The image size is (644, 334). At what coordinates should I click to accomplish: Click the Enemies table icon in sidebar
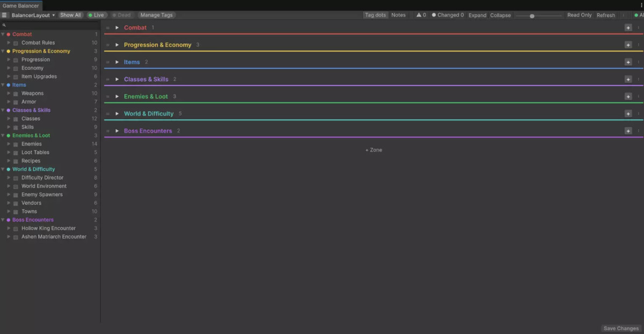(x=16, y=144)
